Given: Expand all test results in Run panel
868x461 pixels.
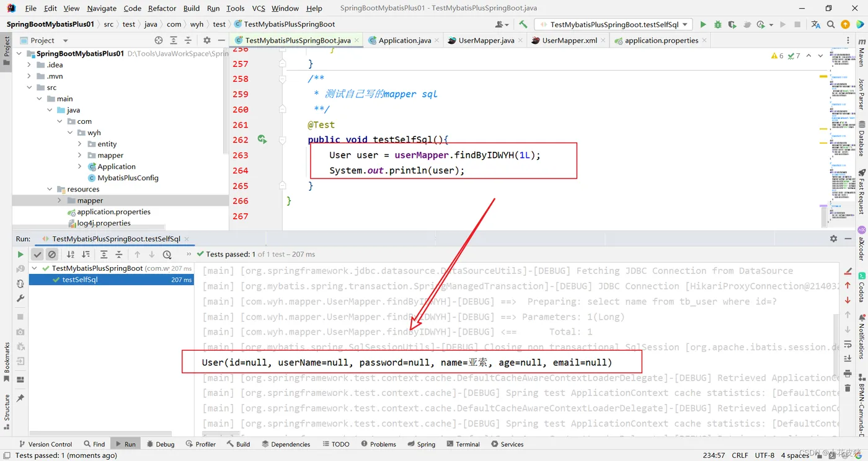Looking at the screenshot, I should pyautogui.click(x=104, y=255).
